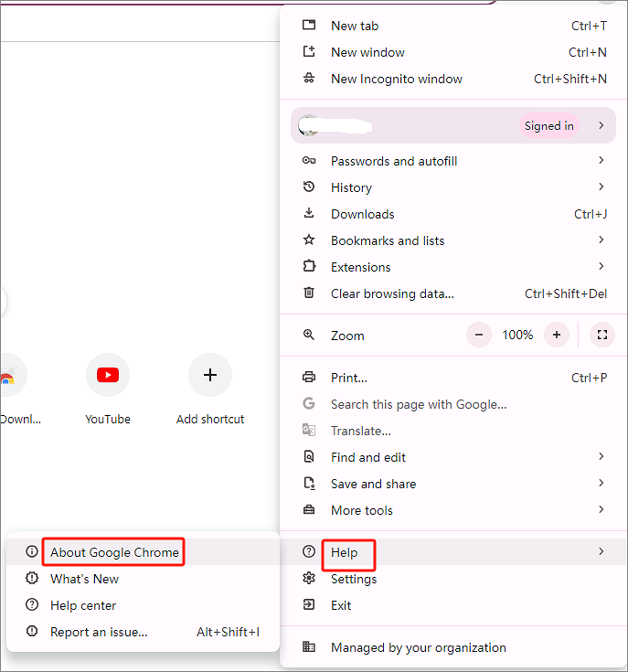The image size is (628, 672).
Task: Click the Bookmarks star icon
Action: coord(309,240)
